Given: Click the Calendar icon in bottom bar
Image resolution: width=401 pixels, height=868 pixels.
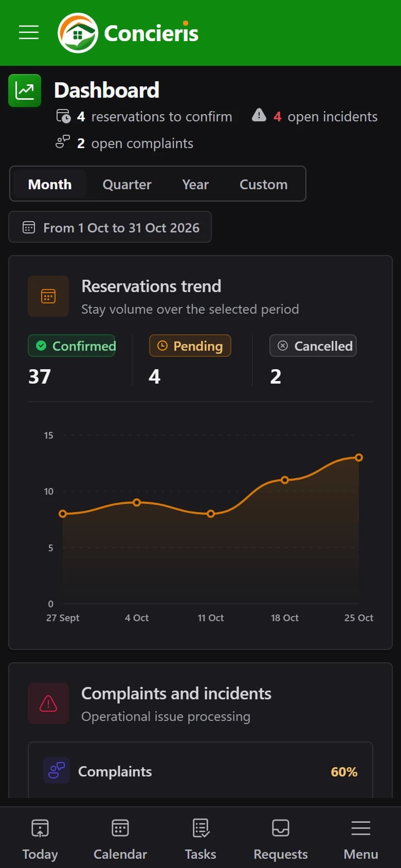Looking at the screenshot, I should tap(120, 828).
